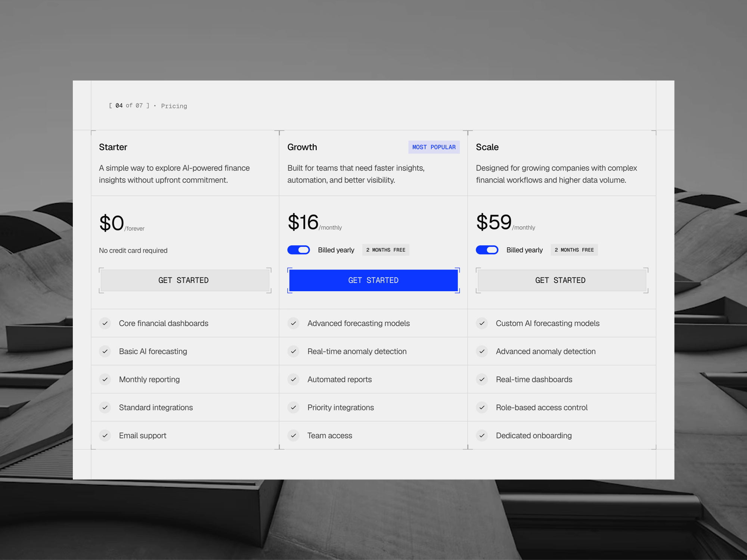Click Custom AI forecasting models feature text
Image resolution: width=747 pixels, height=560 pixels.
548,323
